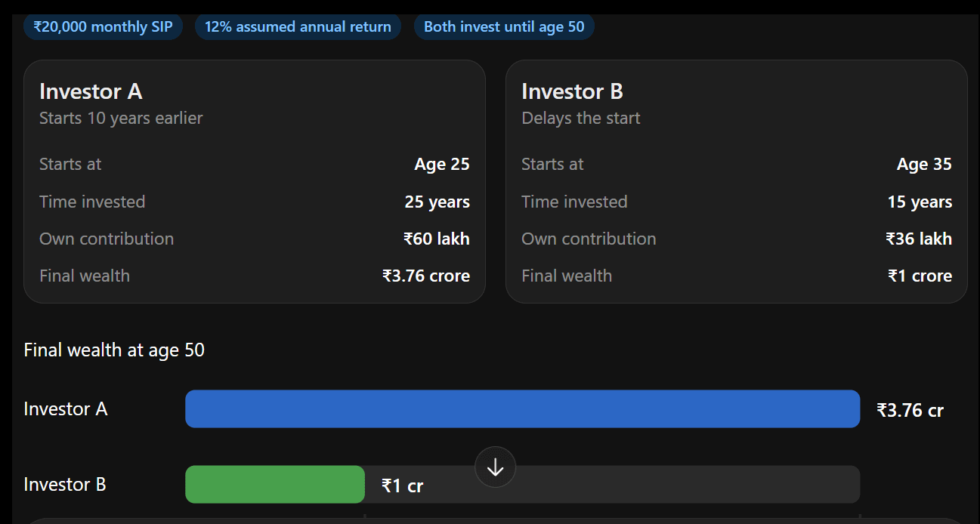
Task: Click the scroll-down arrow circle icon
Action: [x=495, y=467]
